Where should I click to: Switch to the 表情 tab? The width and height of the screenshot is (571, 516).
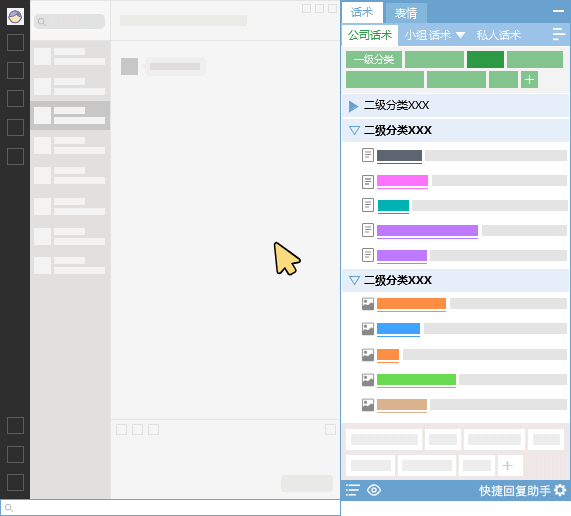[406, 13]
